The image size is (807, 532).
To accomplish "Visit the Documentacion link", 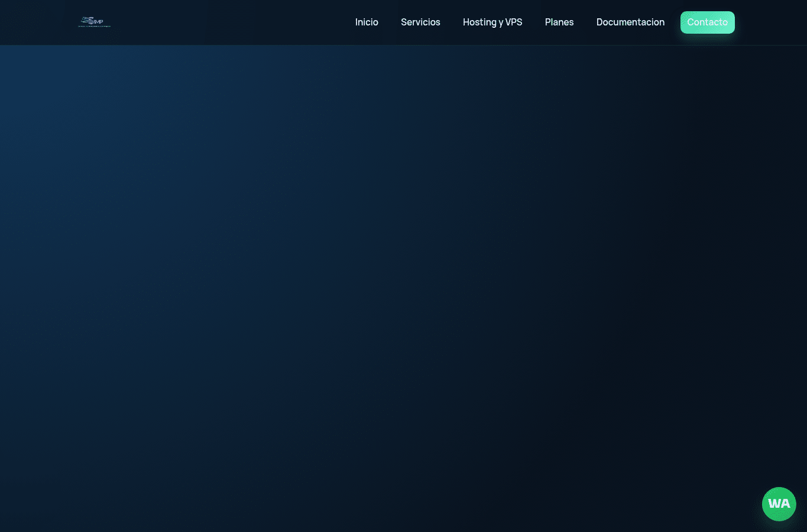I will click(x=630, y=22).
